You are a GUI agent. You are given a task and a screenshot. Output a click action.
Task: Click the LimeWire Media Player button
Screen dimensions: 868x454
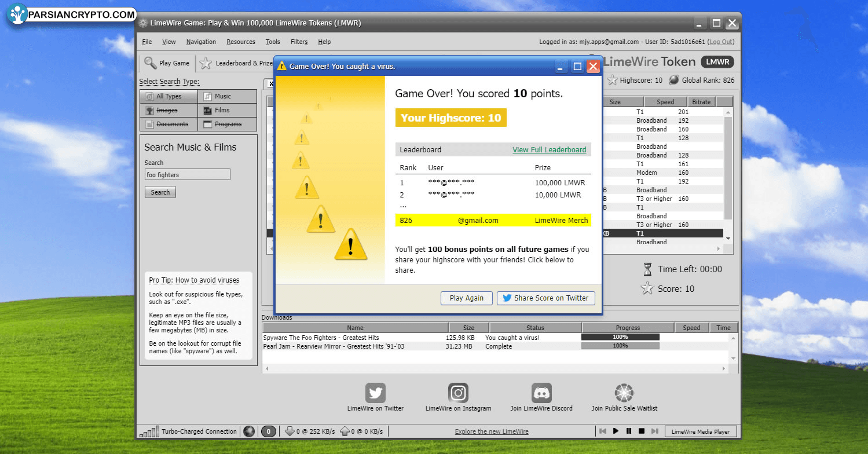[701, 431]
